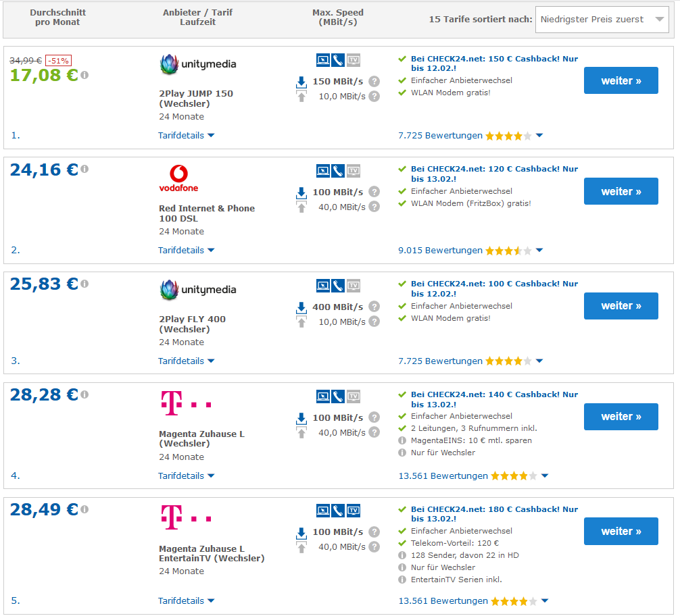This screenshot has width=680, height=616.
Task: Click tariff name 'Magenta Zuhause L EntertainTV (Wechsler)'
Action: (212, 554)
